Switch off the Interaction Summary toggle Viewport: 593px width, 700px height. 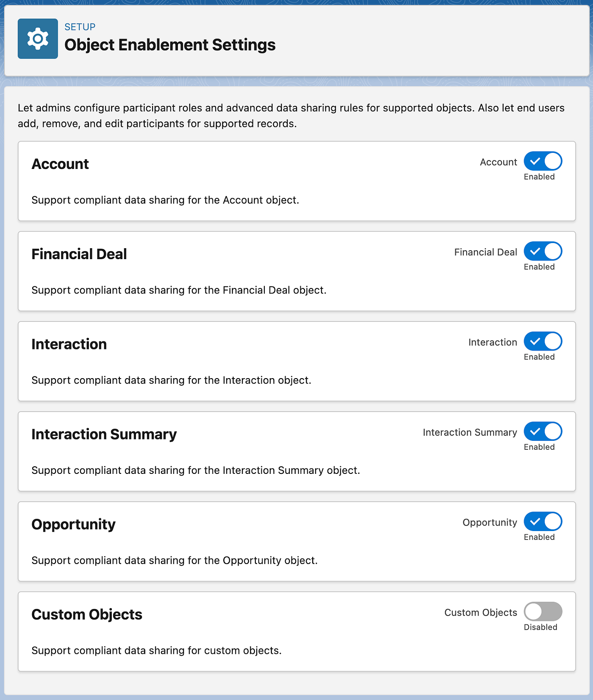pyautogui.click(x=543, y=432)
